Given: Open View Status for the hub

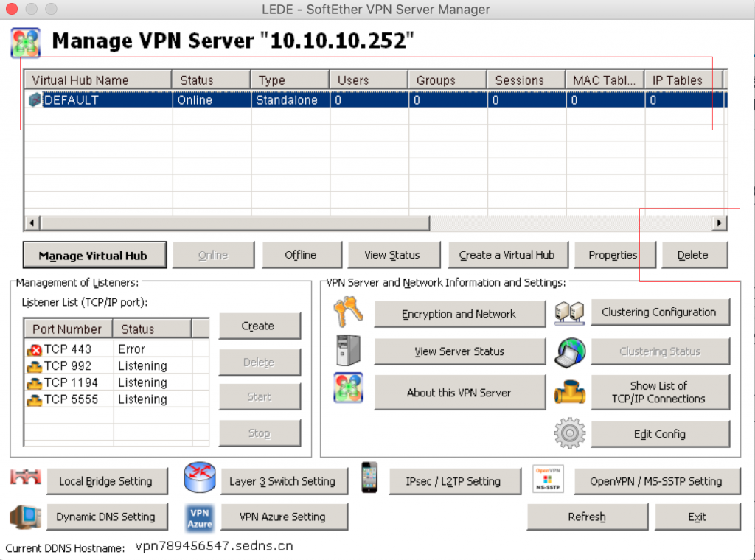Looking at the screenshot, I should tap(394, 255).
